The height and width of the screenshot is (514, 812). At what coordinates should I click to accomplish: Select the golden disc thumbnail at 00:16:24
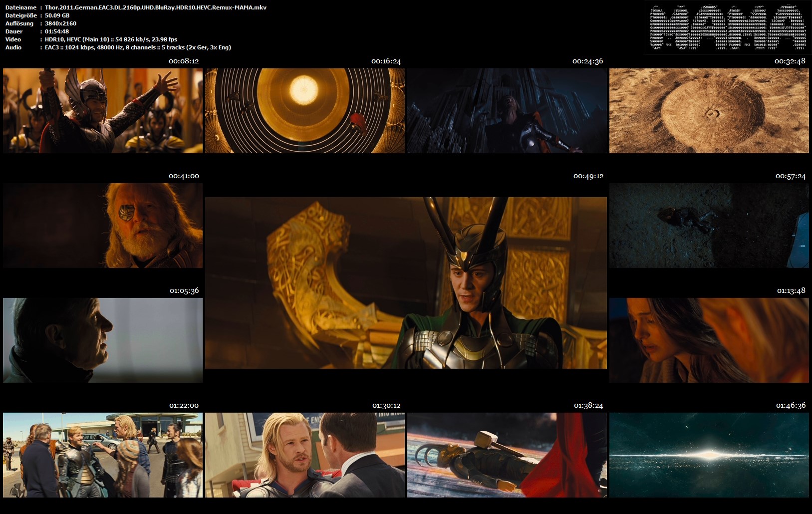pyautogui.click(x=305, y=111)
